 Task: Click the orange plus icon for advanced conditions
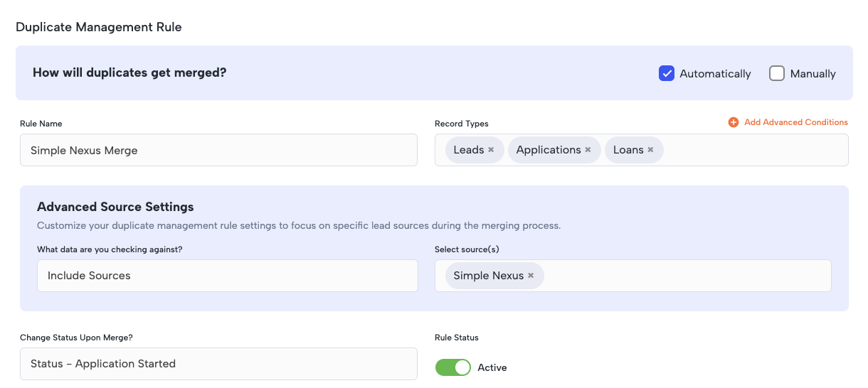[x=734, y=122]
